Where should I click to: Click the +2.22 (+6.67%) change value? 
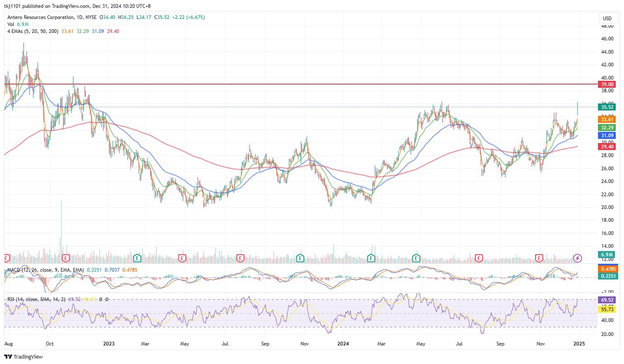(189, 17)
